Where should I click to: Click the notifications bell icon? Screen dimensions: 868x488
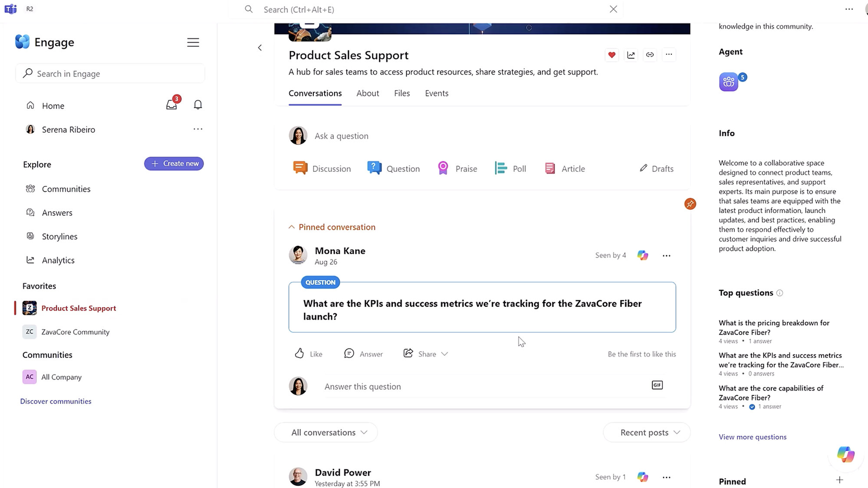pyautogui.click(x=198, y=105)
